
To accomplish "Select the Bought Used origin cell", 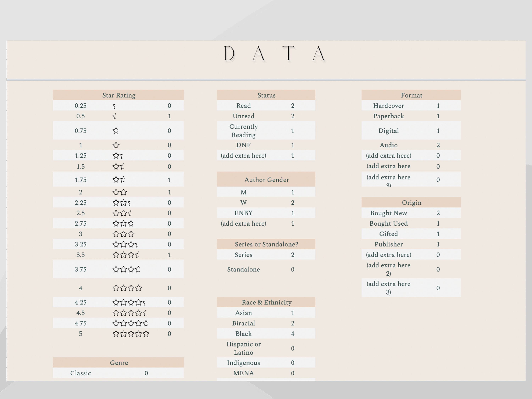I will (389, 223).
